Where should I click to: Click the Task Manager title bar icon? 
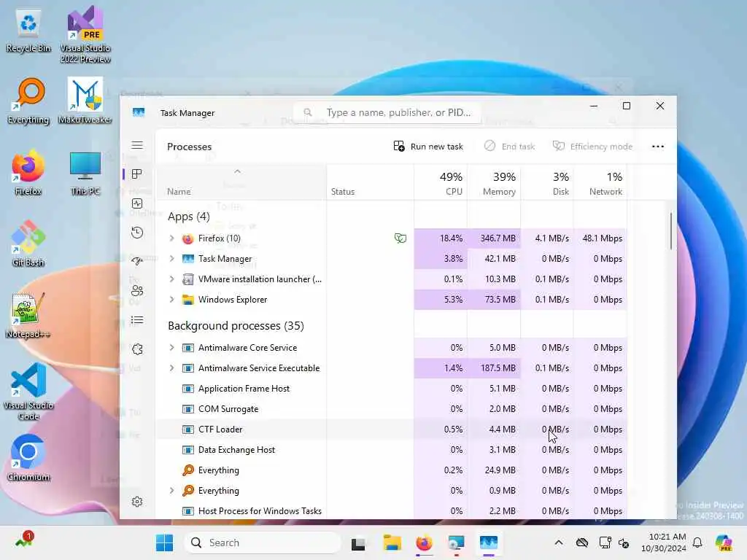tap(139, 112)
